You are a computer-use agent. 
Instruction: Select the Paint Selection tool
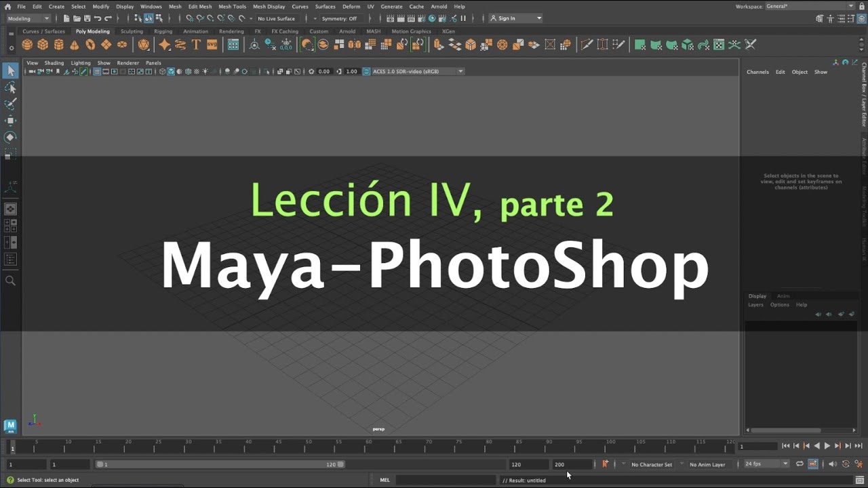click(10, 104)
